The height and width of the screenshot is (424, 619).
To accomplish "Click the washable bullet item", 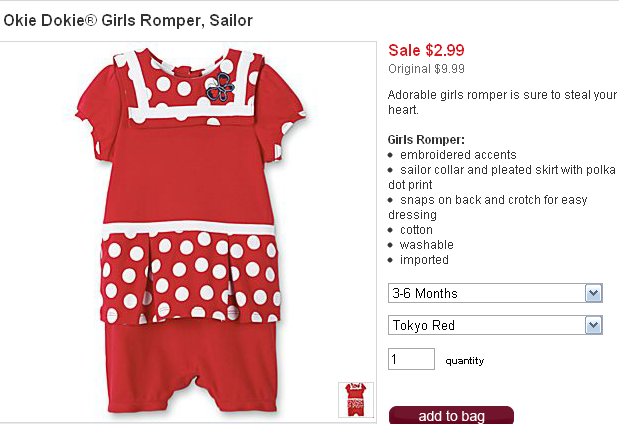I will click(427, 245).
